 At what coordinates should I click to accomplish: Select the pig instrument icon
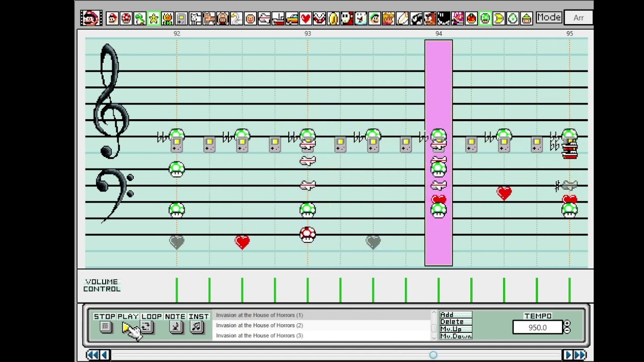click(x=223, y=19)
